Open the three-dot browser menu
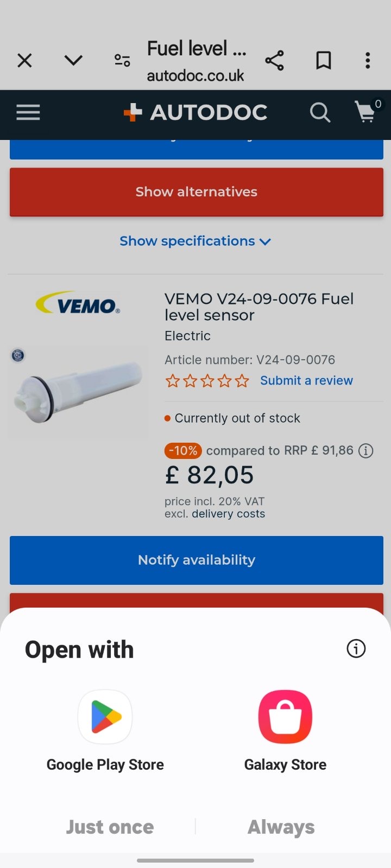The height and width of the screenshot is (868, 391). tap(368, 60)
